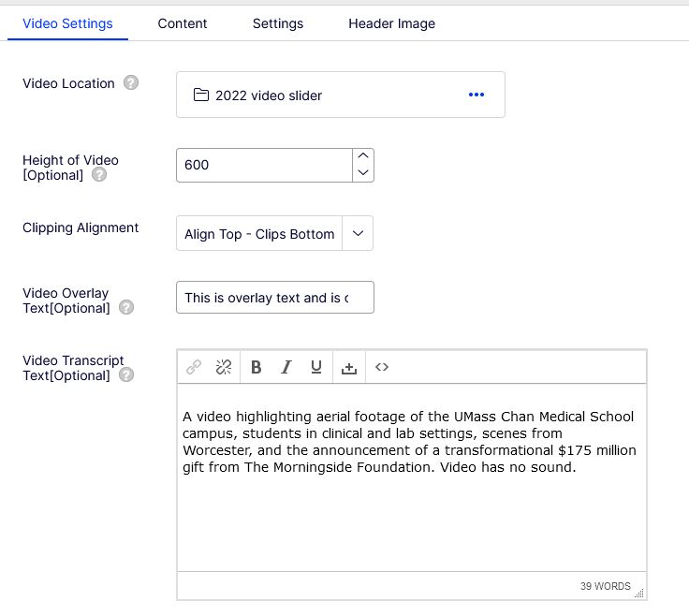The image size is (689, 616).
Task: Open source code view in editor
Action: point(382,367)
